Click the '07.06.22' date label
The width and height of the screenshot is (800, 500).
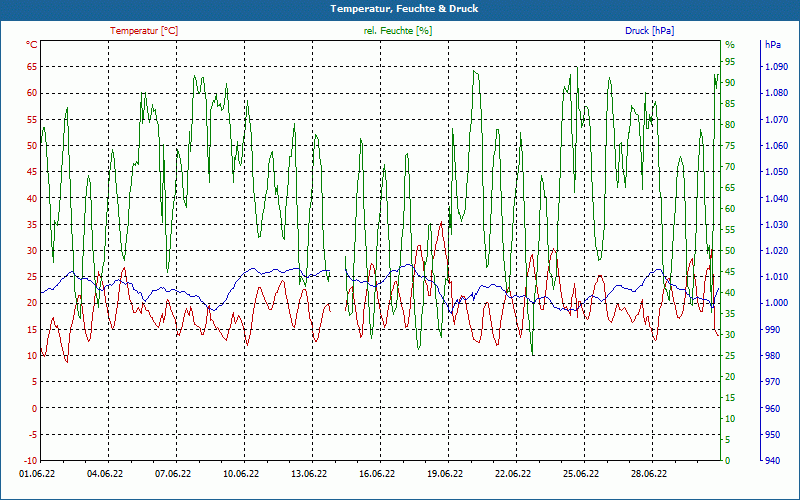pos(173,473)
